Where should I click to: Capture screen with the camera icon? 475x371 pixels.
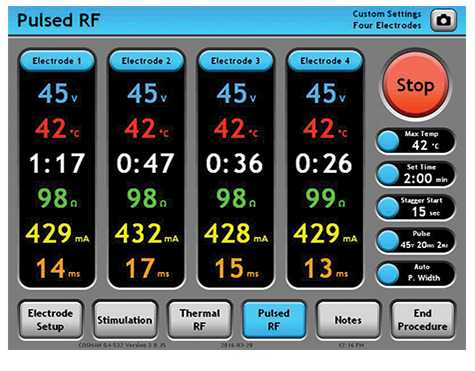point(443,20)
